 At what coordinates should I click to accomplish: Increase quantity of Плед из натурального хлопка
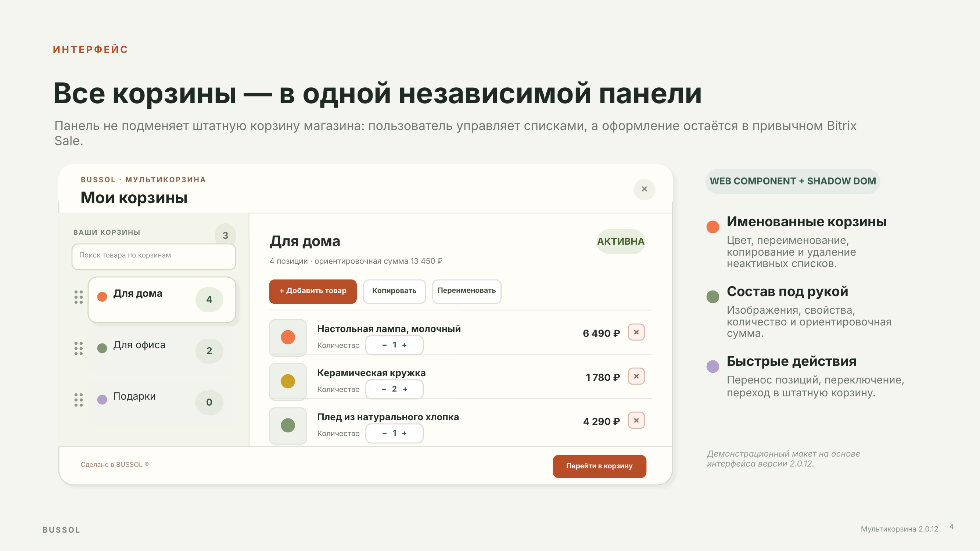(405, 433)
